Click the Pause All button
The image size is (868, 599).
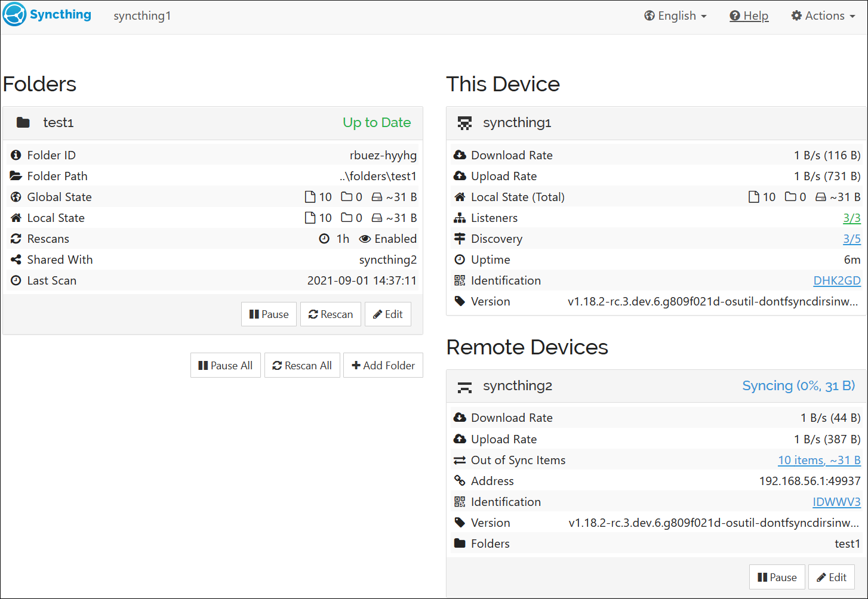point(226,366)
